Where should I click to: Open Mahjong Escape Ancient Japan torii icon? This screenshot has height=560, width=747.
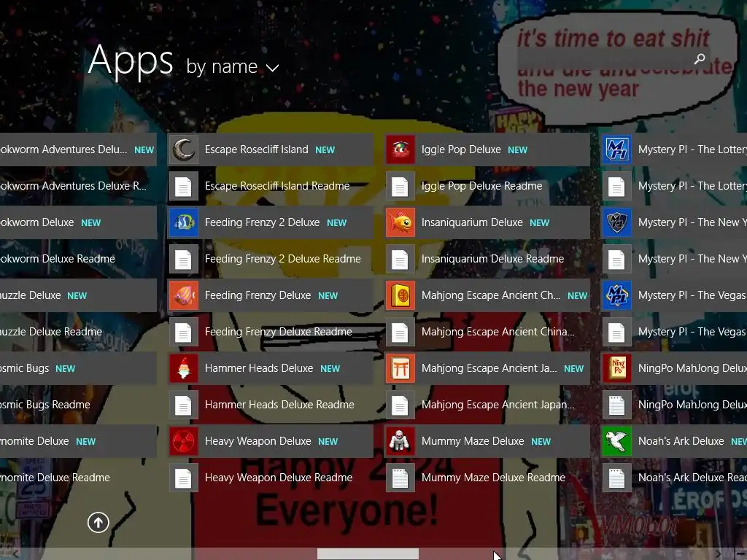(x=400, y=368)
